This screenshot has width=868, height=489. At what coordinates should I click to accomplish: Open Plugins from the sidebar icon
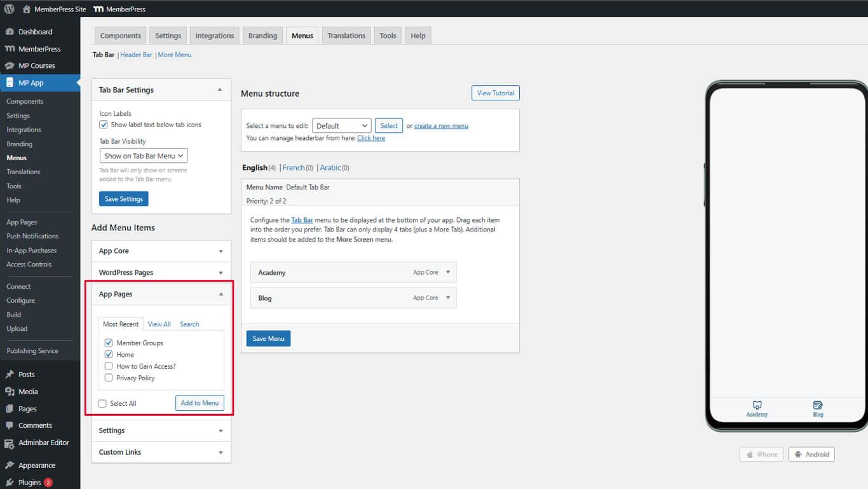(10, 483)
